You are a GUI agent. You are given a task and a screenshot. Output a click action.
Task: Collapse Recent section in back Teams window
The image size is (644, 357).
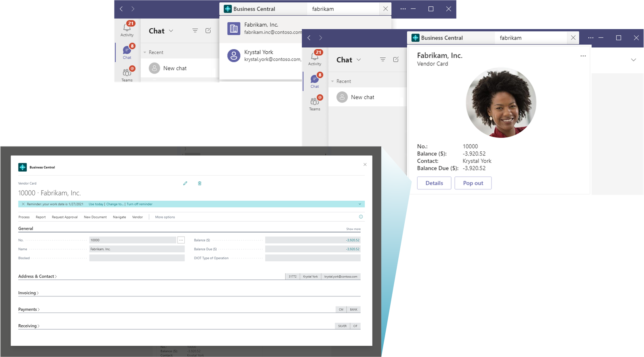tap(145, 52)
